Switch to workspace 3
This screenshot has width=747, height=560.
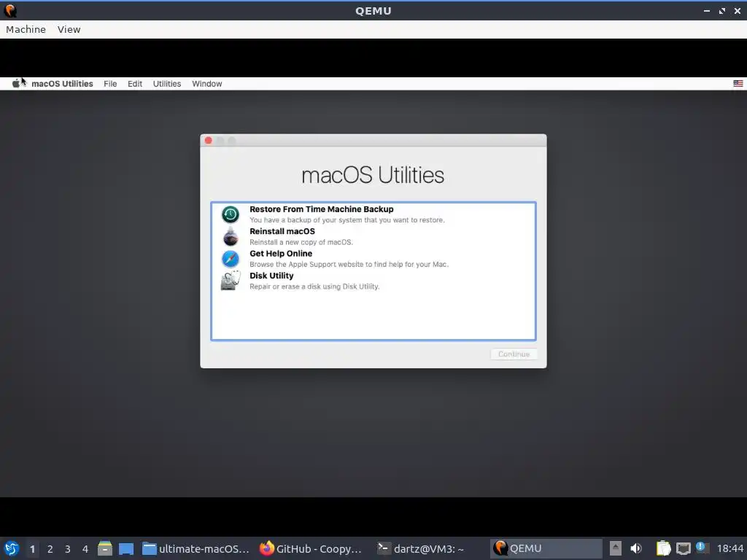point(68,548)
